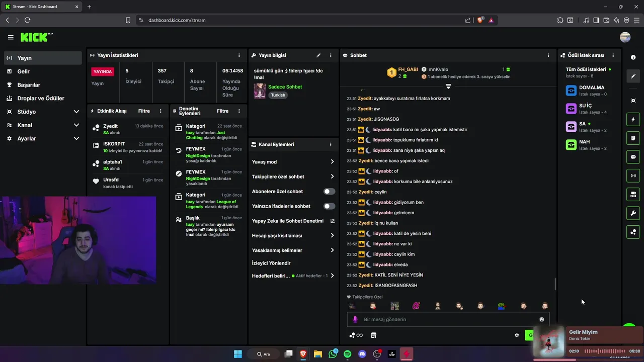The image size is (644, 362).
Task: Toggle Yalnızca ifadelerle sohbet switch
Action: pos(329,206)
